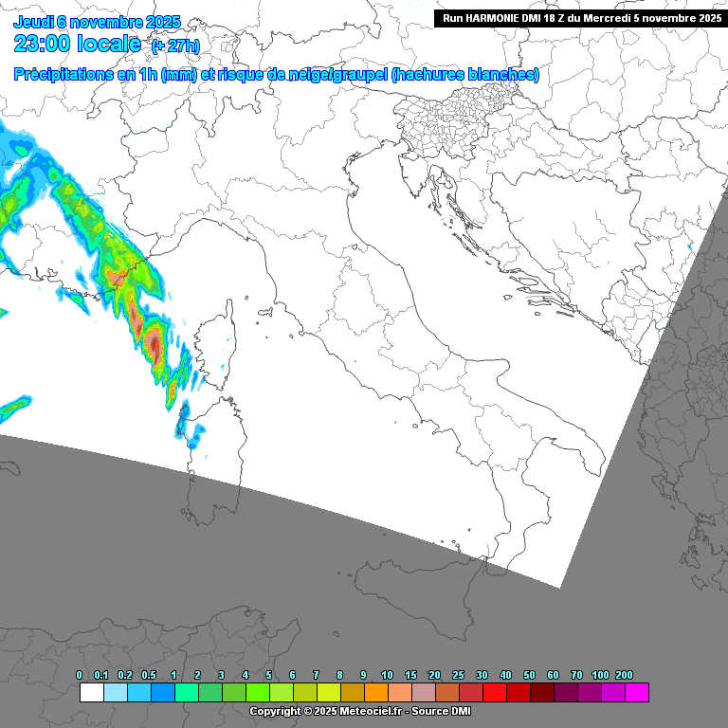Choose the light cyan 0.1 mm swatch
728x728 pixels.
[116, 693]
